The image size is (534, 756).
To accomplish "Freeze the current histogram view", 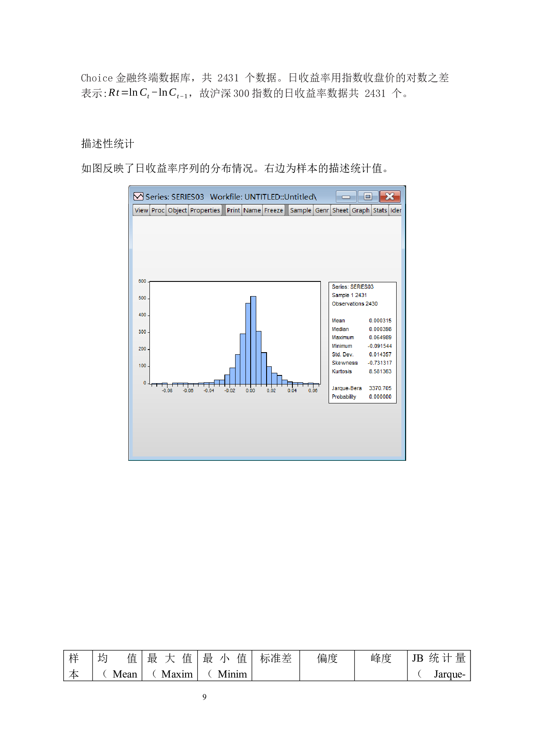I will (273, 210).
